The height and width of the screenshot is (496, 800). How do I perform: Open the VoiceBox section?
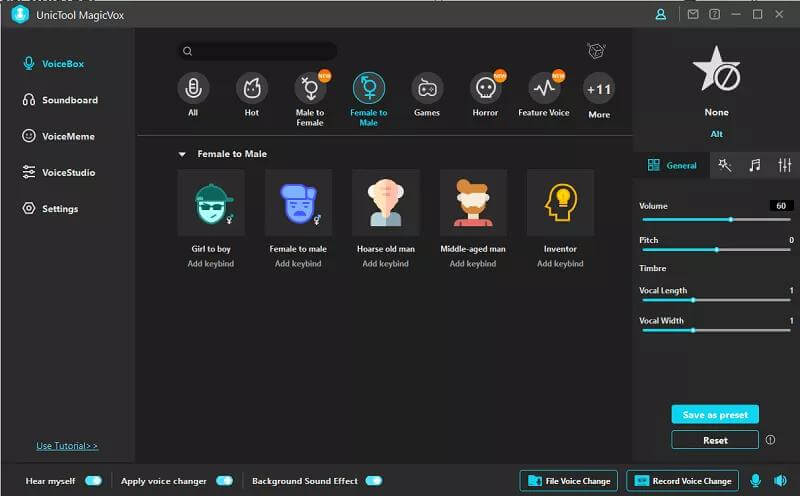pyautogui.click(x=54, y=64)
